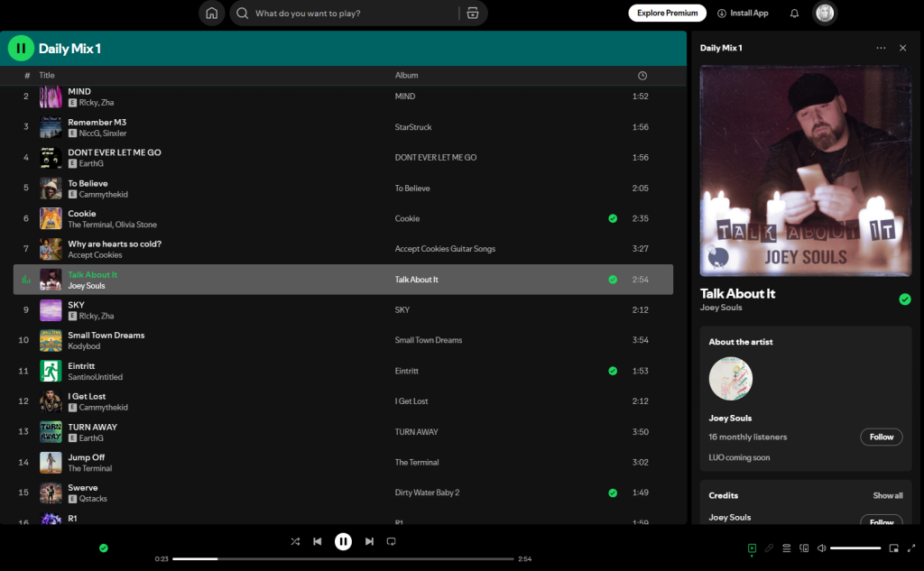This screenshot has width=924, height=571.
Task: Open Talk About It title in side panel
Action: coord(737,293)
